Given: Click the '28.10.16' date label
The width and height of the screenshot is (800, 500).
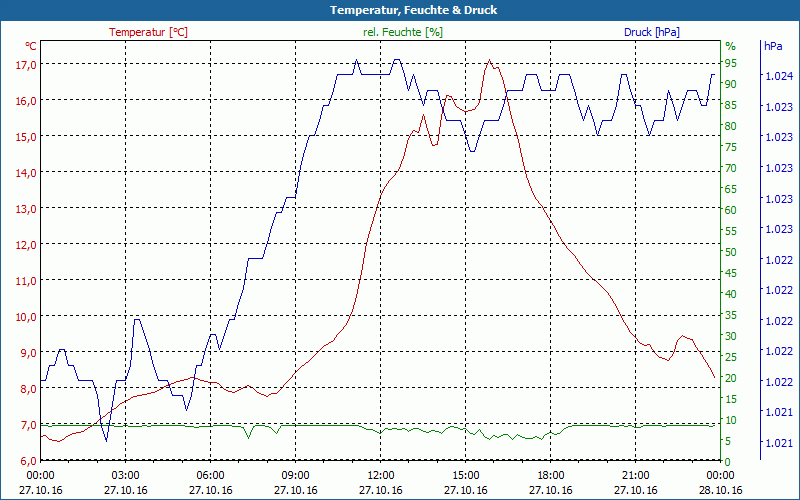Looking at the screenshot, I should pyautogui.click(x=720, y=491).
